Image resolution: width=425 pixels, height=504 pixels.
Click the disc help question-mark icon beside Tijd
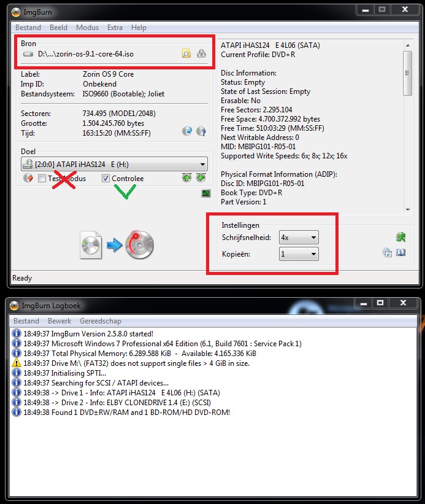(201, 131)
